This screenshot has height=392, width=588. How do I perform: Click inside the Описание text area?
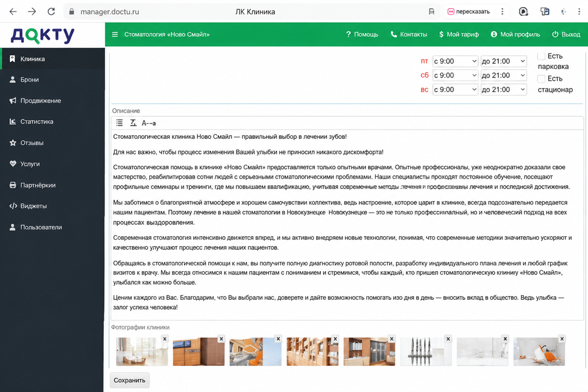tap(347, 225)
